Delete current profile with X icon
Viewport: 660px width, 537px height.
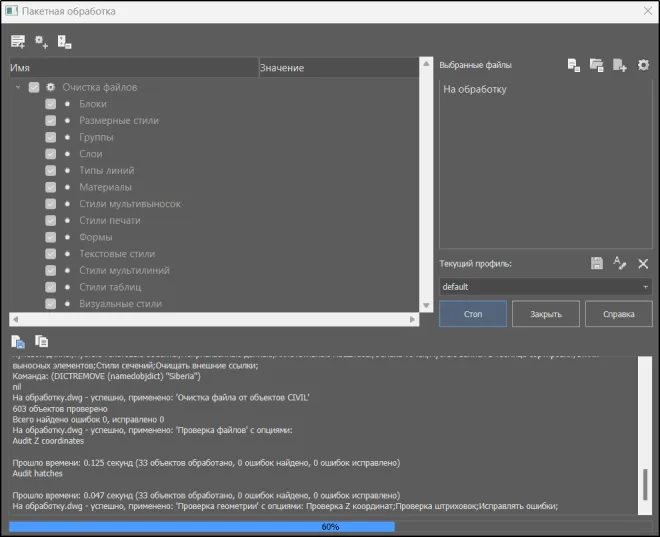(x=643, y=263)
